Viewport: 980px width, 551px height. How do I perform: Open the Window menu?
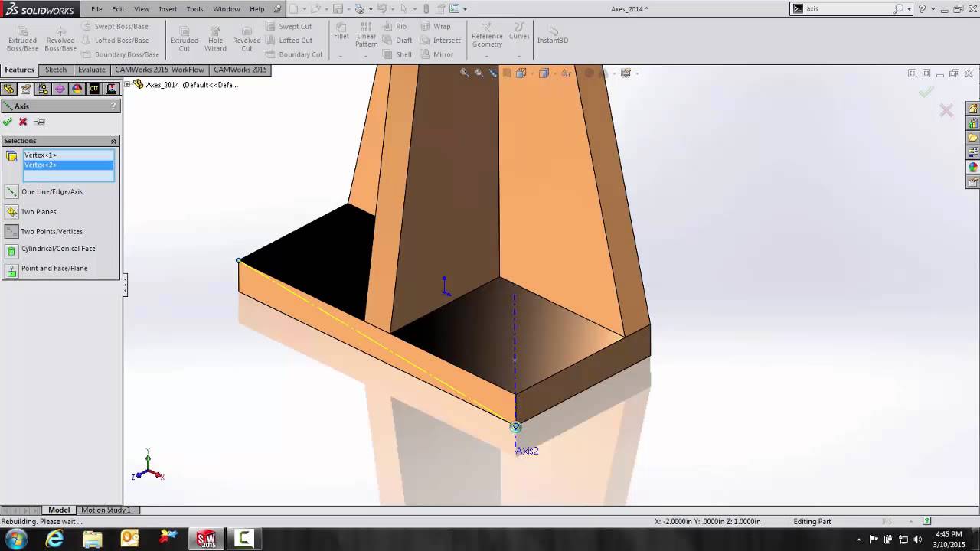tap(227, 9)
